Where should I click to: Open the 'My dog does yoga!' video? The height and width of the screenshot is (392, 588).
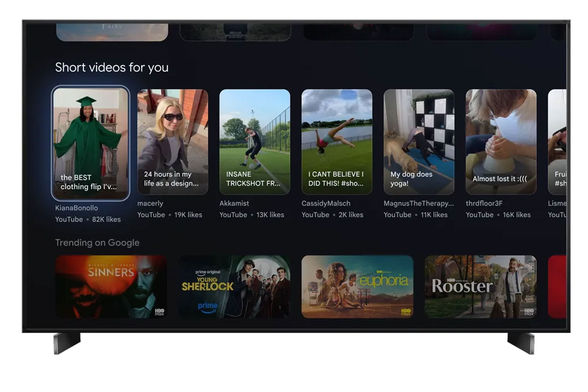point(420,141)
